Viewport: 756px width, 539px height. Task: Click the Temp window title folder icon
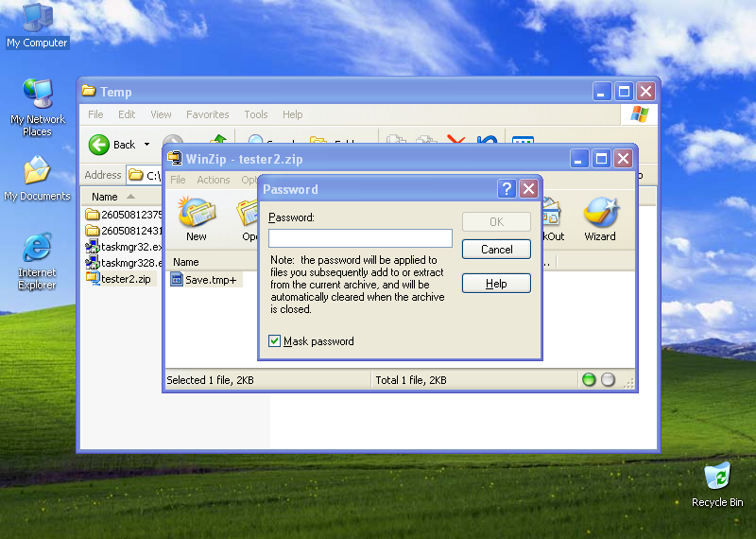[x=89, y=91]
